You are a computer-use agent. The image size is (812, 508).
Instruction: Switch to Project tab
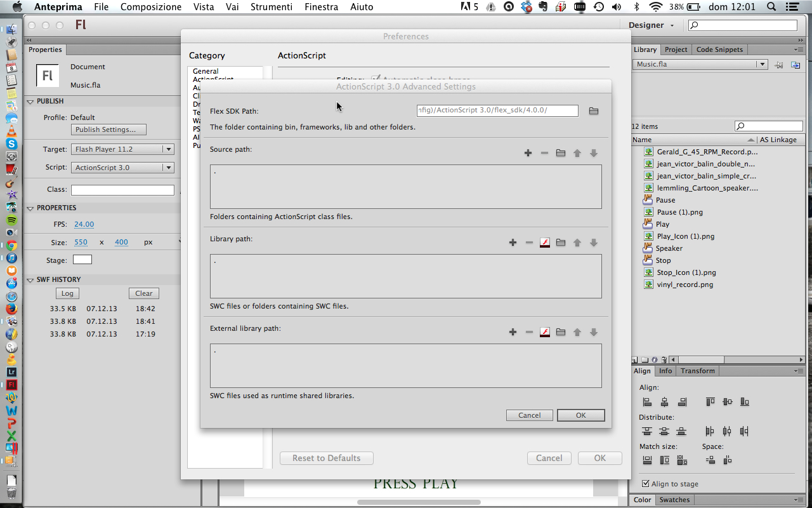click(x=676, y=50)
